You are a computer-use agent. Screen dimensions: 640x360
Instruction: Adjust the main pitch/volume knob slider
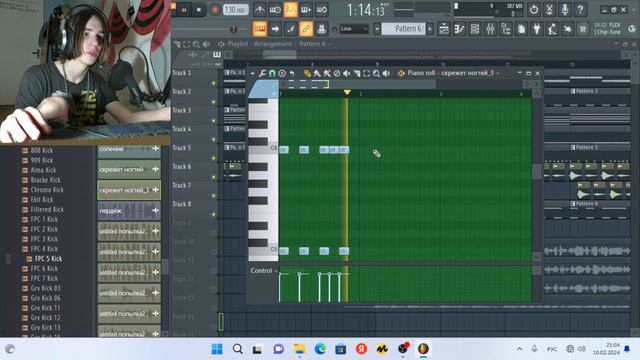(233, 29)
